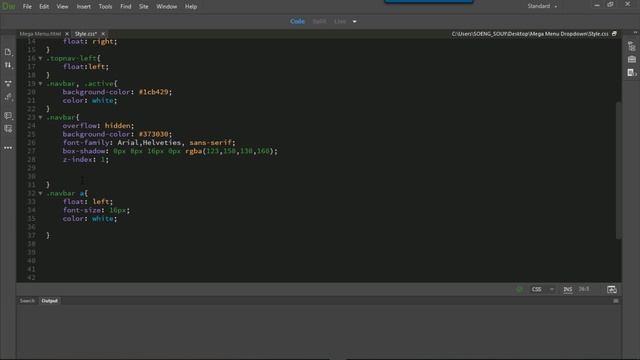This screenshot has height=360, width=640.
Task: Click 'float: left;' on line 33
Action: click(88, 202)
